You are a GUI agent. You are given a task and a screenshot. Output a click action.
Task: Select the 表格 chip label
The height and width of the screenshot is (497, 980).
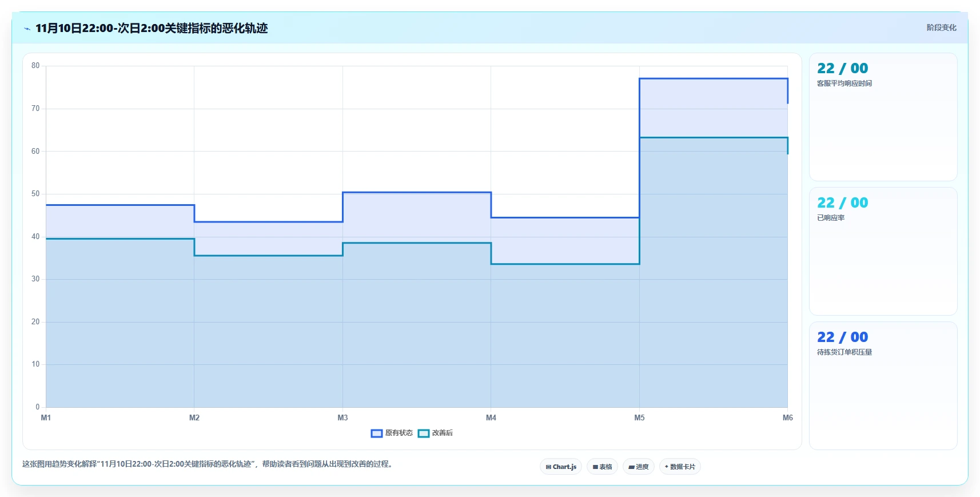coord(605,467)
